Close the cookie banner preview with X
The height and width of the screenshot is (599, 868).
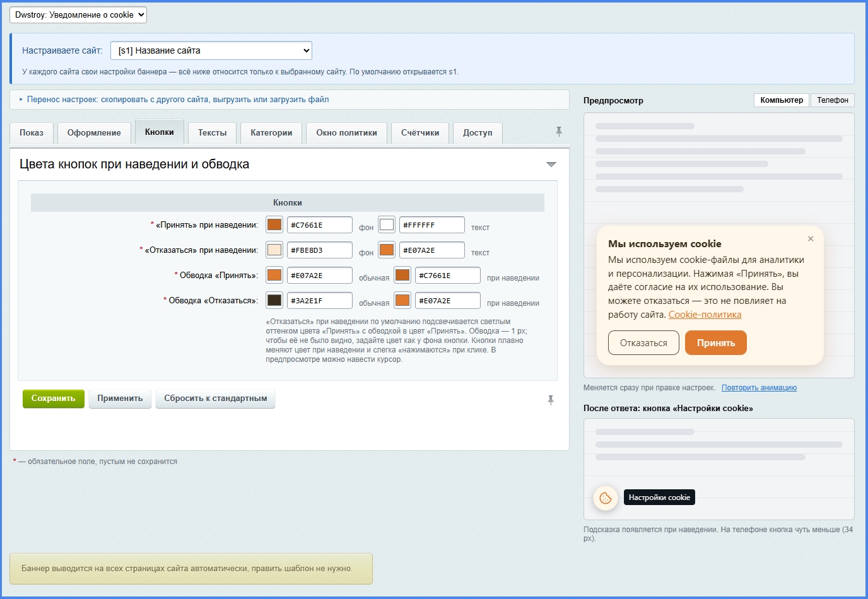[x=811, y=238]
